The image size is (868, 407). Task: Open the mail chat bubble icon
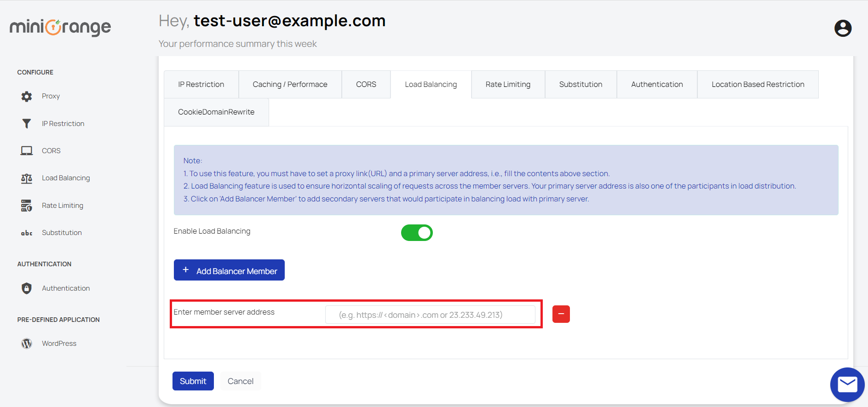click(847, 384)
